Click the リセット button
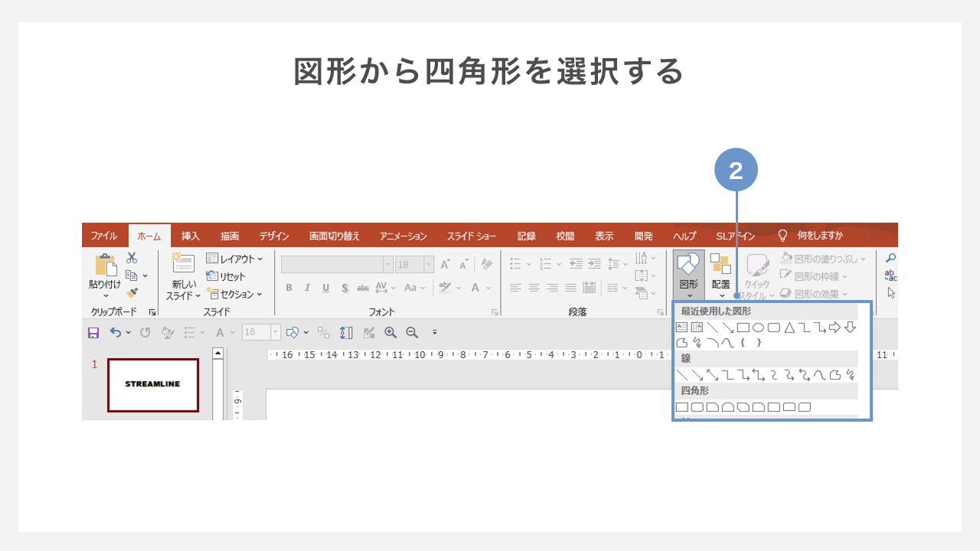This screenshot has width=980, height=551. [226, 276]
